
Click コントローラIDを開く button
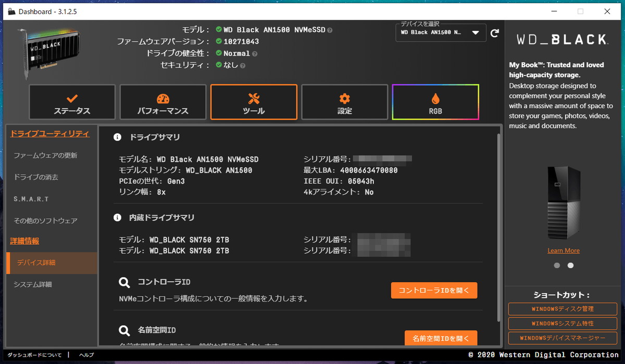click(x=434, y=290)
